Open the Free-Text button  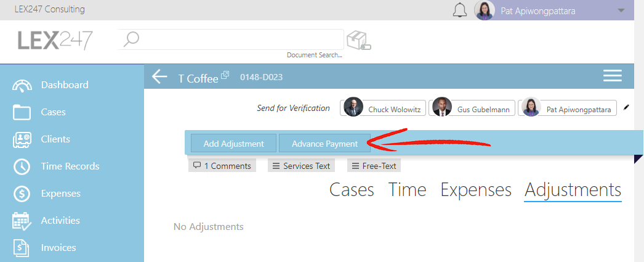click(374, 166)
